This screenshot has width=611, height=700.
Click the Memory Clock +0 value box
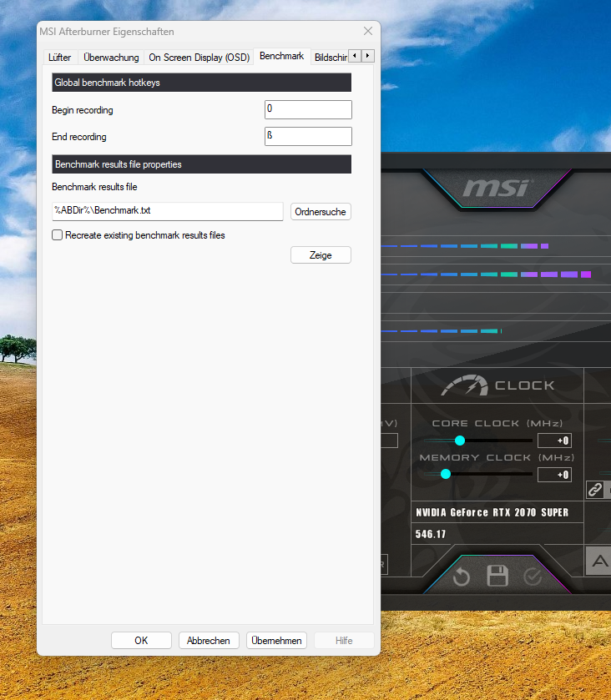[x=554, y=475]
